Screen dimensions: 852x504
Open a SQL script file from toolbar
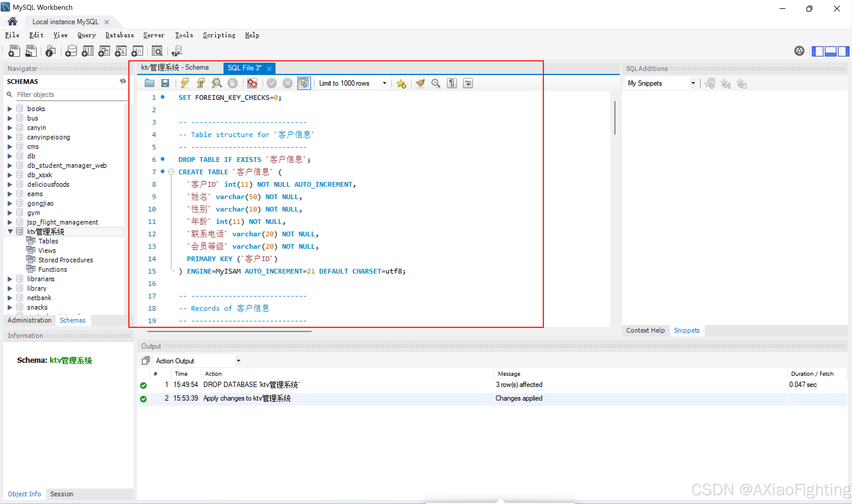pos(149,83)
